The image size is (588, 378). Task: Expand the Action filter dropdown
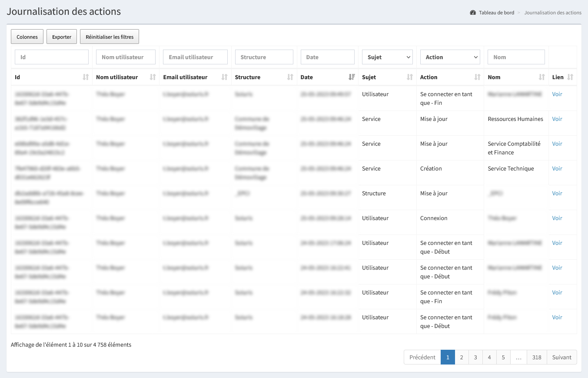(450, 57)
